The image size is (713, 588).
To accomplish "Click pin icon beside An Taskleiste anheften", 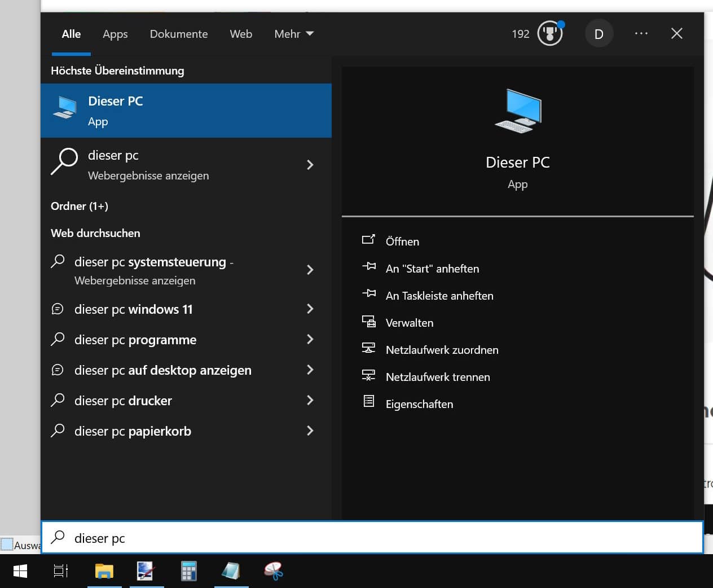I will (x=368, y=293).
